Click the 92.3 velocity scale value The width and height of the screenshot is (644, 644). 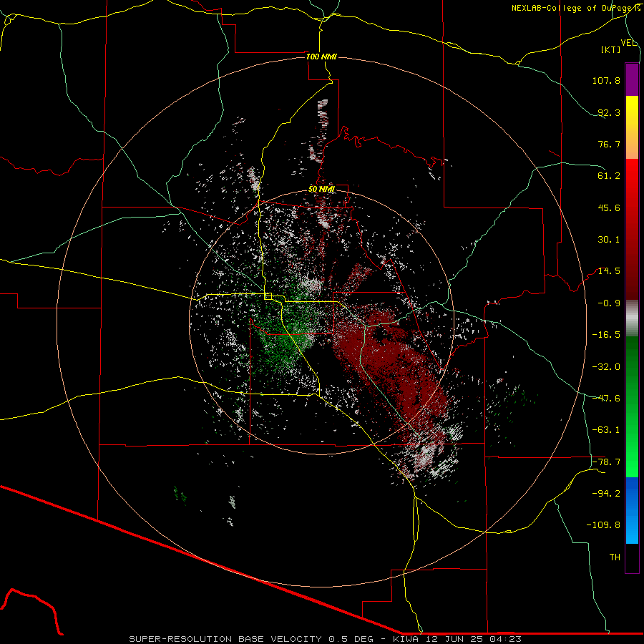[609, 112]
